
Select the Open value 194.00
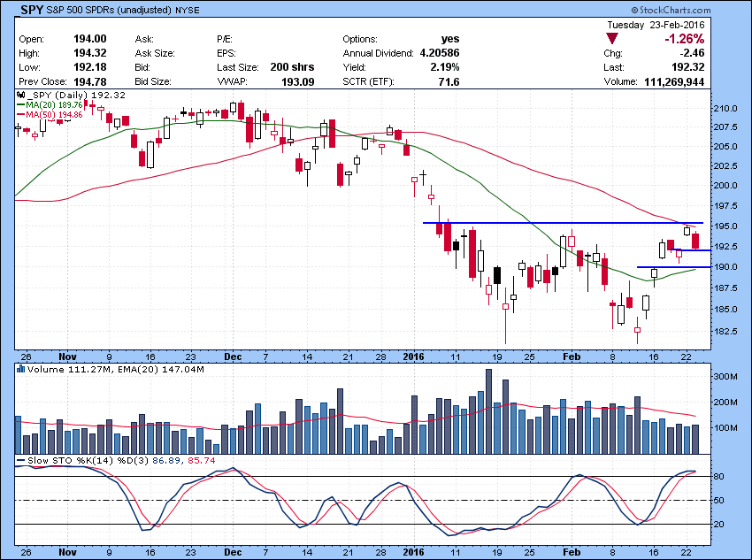coord(90,39)
